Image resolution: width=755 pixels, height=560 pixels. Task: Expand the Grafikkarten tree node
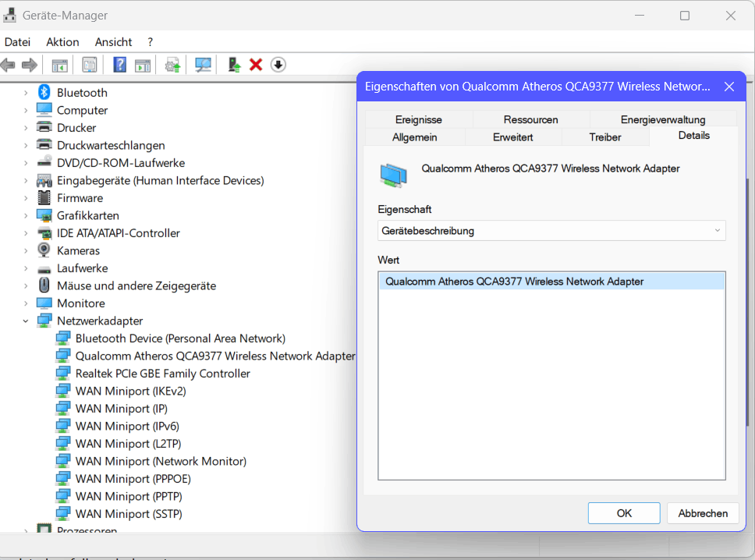(x=26, y=216)
